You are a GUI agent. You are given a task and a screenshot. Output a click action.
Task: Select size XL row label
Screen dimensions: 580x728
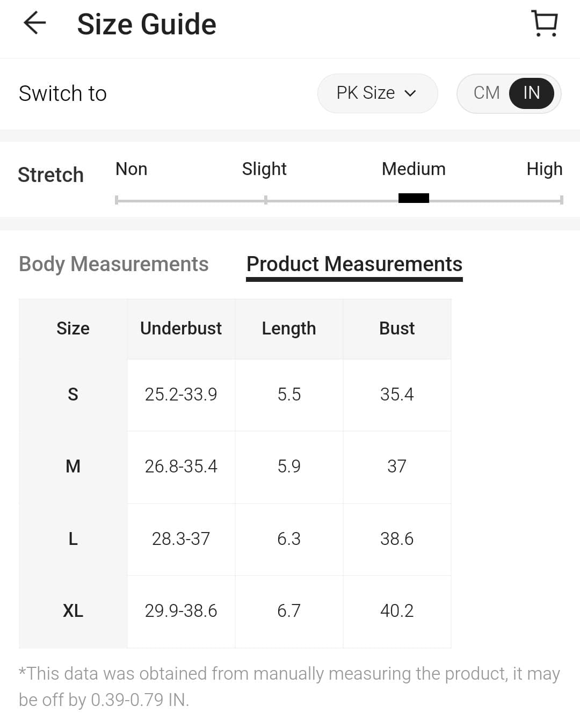click(x=73, y=611)
